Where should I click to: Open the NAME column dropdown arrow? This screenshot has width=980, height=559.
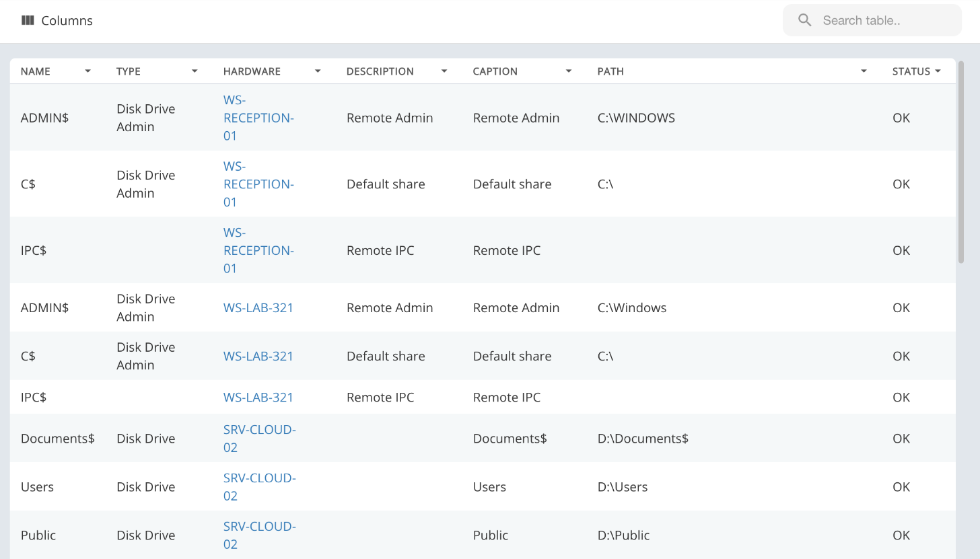tap(87, 71)
